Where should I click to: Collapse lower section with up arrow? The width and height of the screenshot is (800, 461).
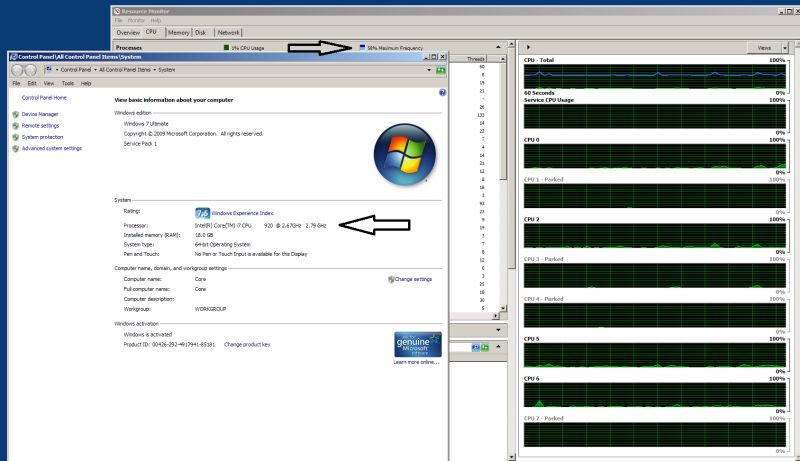click(498, 347)
